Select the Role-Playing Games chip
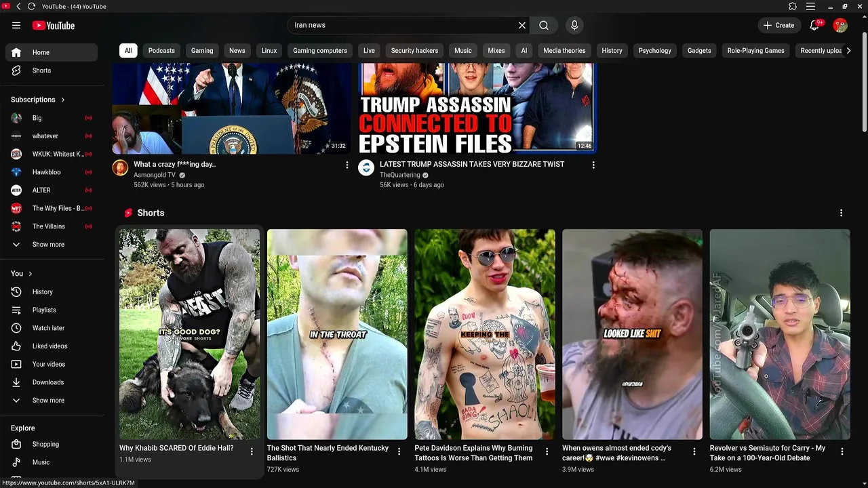 (755, 51)
